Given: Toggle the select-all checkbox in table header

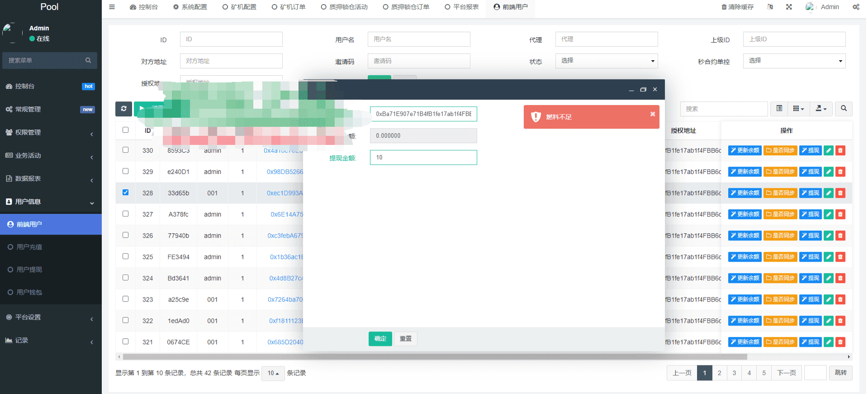Looking at the screenshot, I should pyautogui.click(x=126, y=130).
